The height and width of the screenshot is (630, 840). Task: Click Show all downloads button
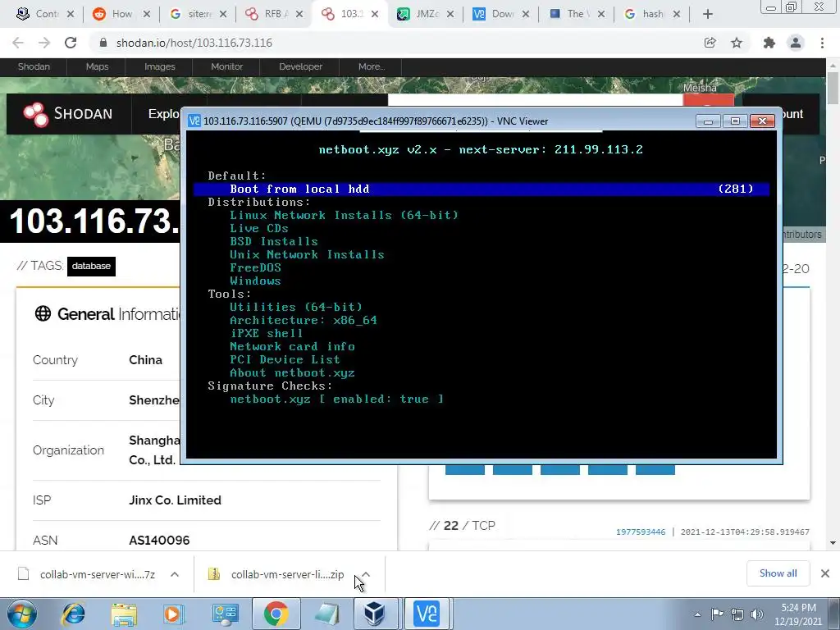point(778,573)
